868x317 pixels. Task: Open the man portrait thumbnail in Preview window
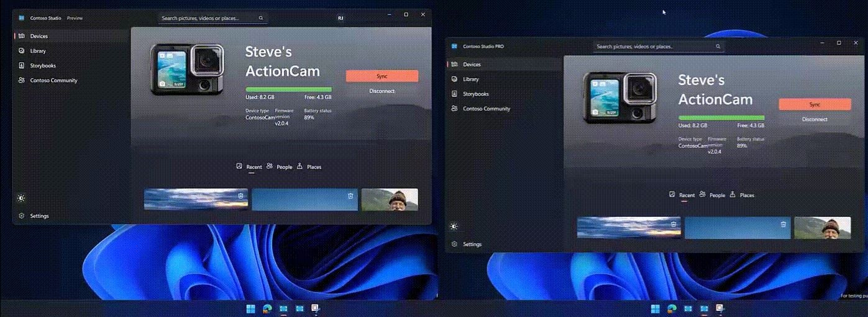pyautogui.click(x=390, y=200)
